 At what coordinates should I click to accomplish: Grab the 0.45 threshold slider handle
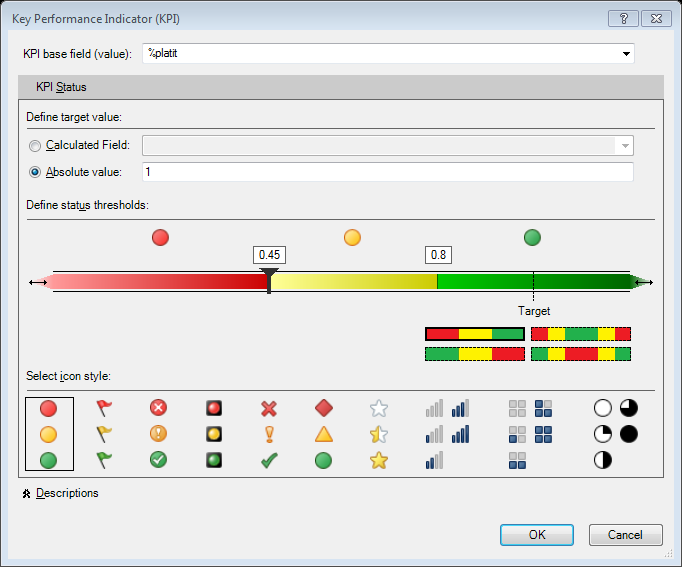(x=269, y=281)
